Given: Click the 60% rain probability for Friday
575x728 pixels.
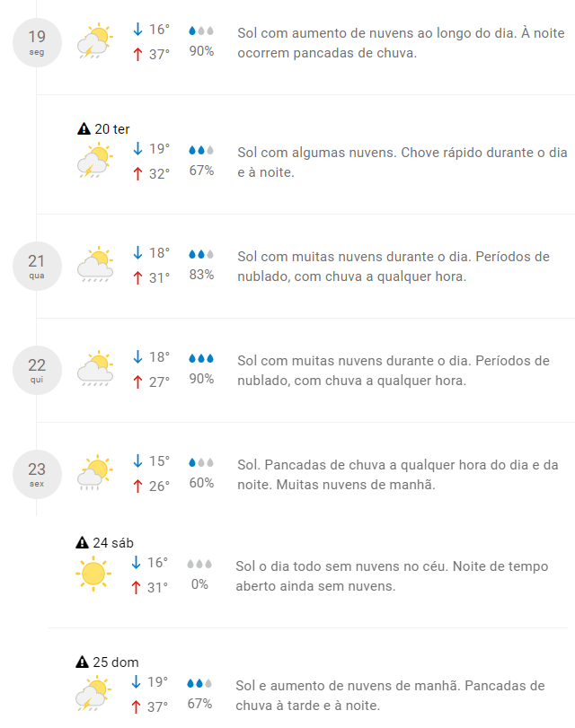Looking at the screenshot, I should coord(201,483).
